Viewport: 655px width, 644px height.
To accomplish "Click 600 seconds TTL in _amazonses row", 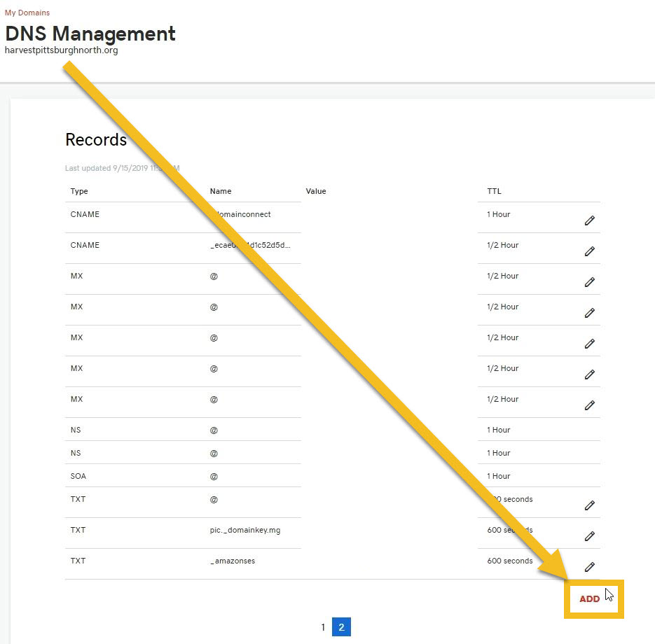I will point(510,561).
